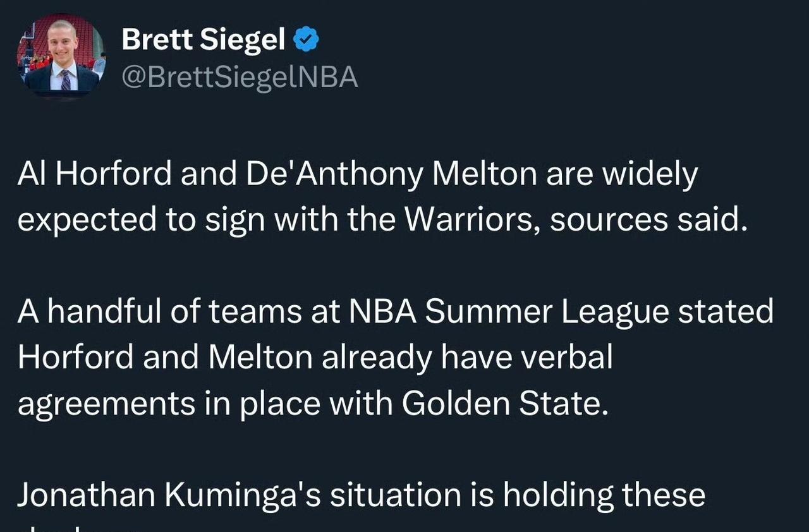This screenshot has width=809, height=532.
Task: Click the words "Al Horford" in the tweet
Action: (x=94, y=174)
